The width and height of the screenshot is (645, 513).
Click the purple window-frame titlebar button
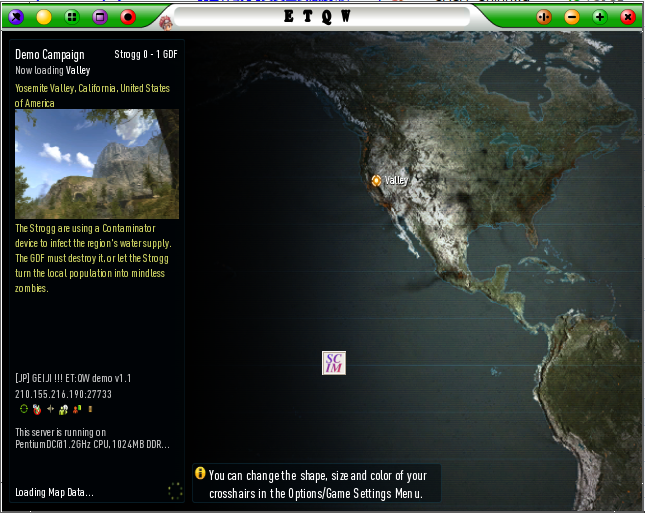(100, 17)
